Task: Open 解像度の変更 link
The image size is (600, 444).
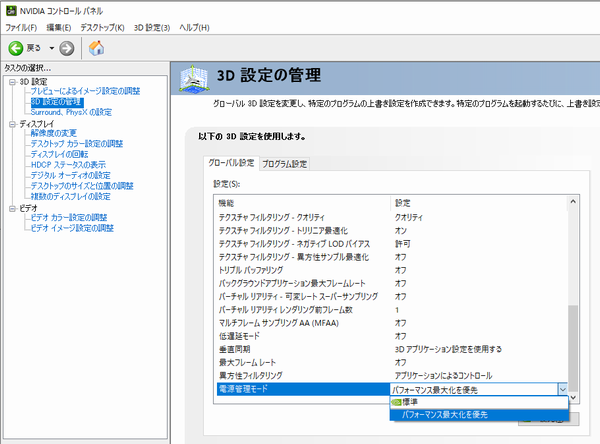Action: pos(54,133)
